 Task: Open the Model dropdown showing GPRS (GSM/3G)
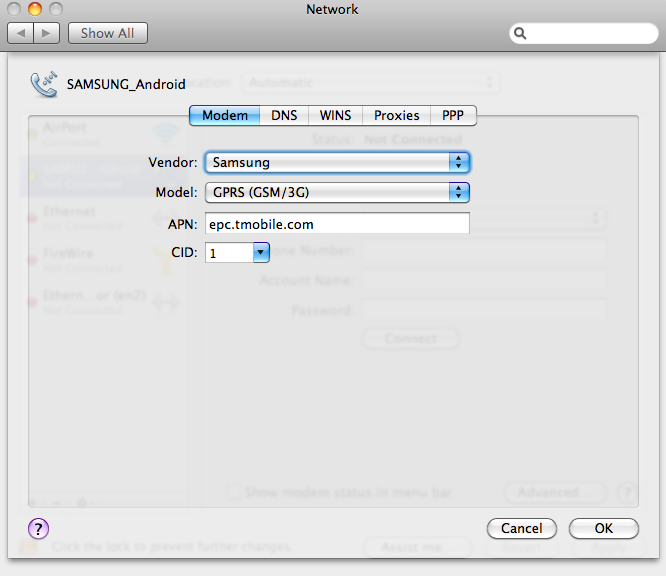[337, 192]
